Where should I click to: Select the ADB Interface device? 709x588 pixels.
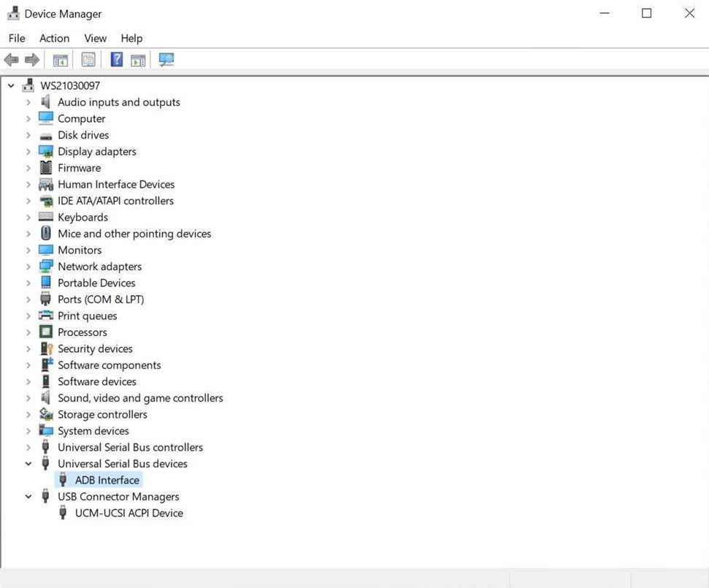[x=107, y=480]
